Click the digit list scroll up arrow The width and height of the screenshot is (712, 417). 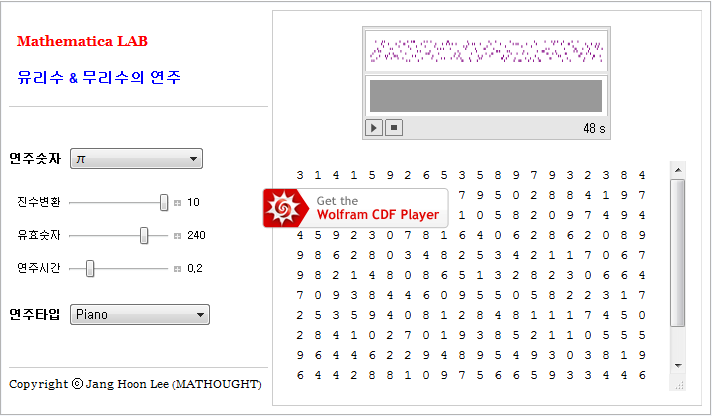[678, 170]
